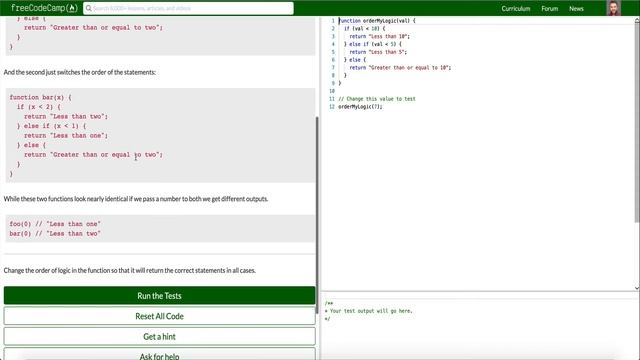Click editor line 'if (val < 10) {'
This screenshot has height=360, width=640.
click(364, 29)
